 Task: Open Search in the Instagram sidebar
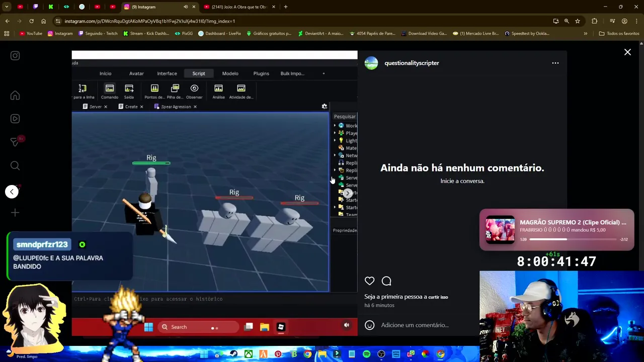[15, 165]
